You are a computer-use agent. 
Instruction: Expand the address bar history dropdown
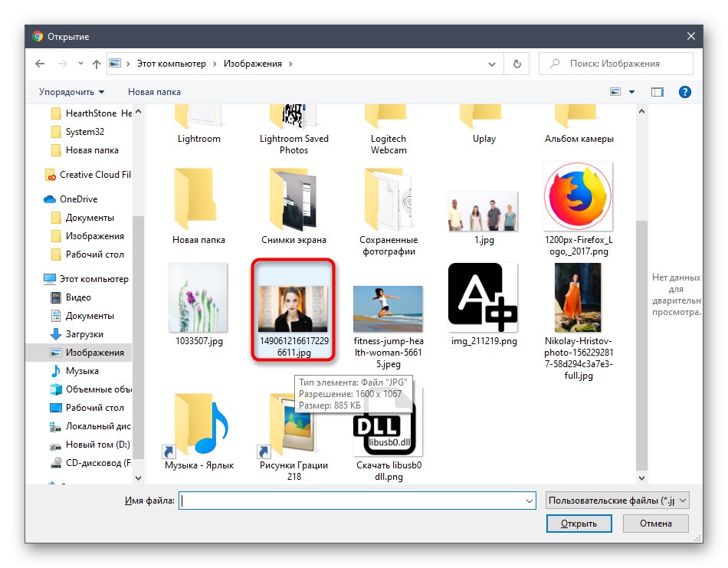click(492, 64)
